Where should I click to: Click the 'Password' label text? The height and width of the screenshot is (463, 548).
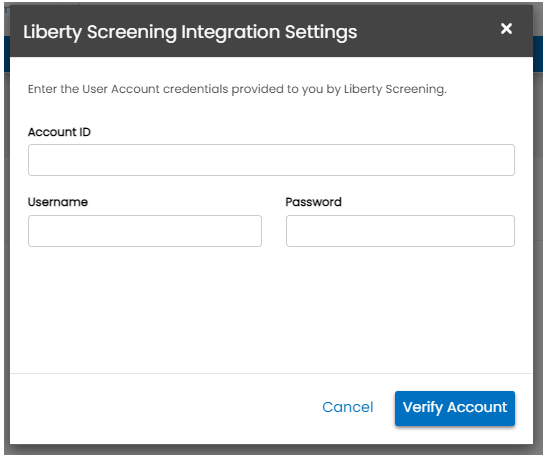coord(313,202)
